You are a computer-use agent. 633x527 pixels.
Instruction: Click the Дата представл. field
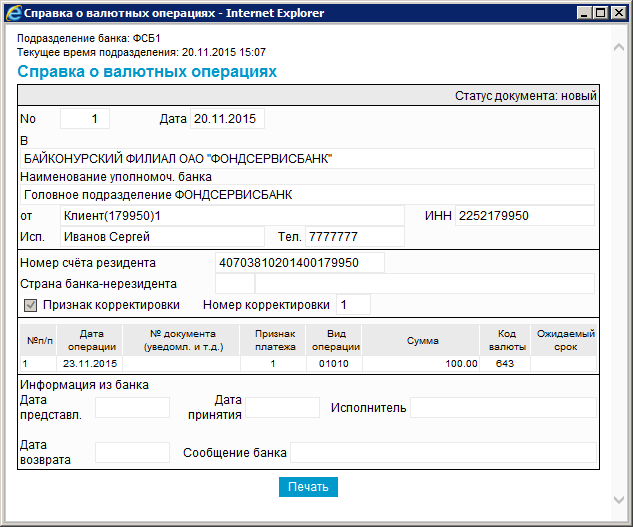click(x=132, y=408)
